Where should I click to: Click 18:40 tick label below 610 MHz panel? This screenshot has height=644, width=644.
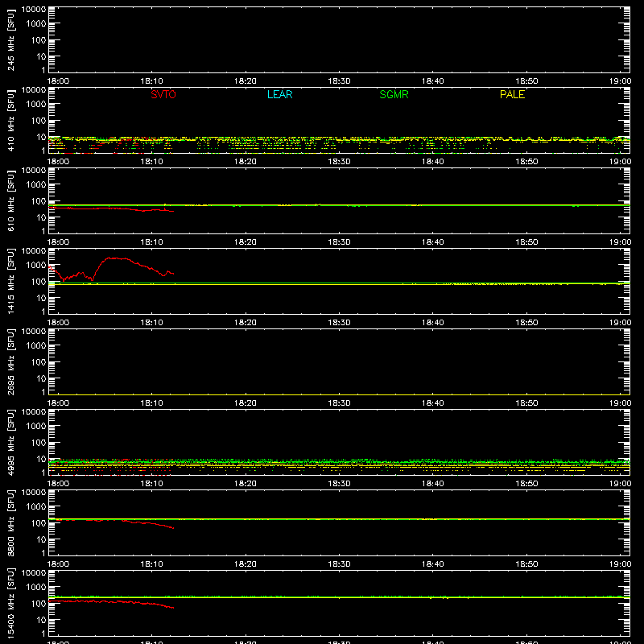point(433,242)
